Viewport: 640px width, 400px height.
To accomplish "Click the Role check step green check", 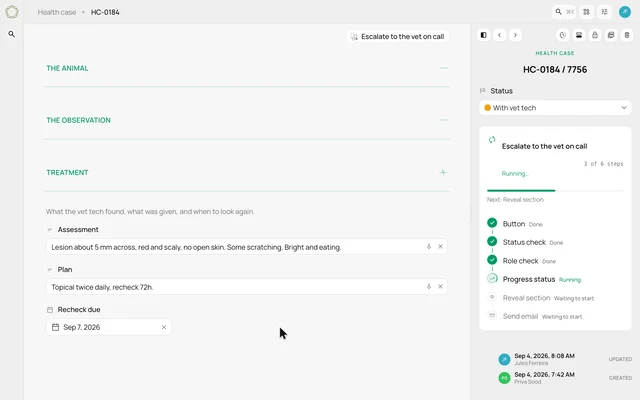I will [492, 260].
